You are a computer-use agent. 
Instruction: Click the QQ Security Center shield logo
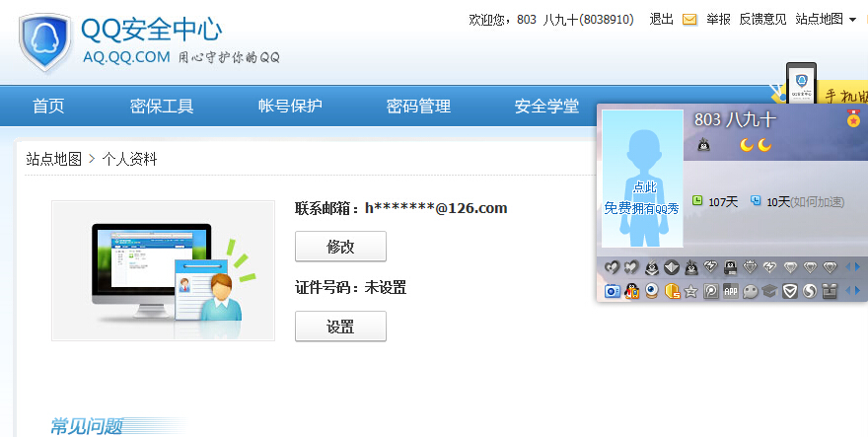[x=44, y=42]
